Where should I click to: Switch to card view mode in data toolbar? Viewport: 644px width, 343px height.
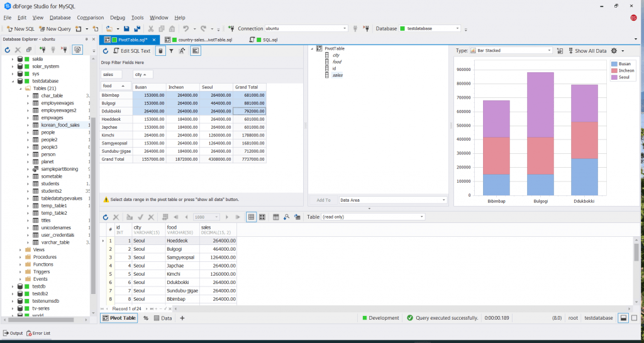(x=262, y=217)
